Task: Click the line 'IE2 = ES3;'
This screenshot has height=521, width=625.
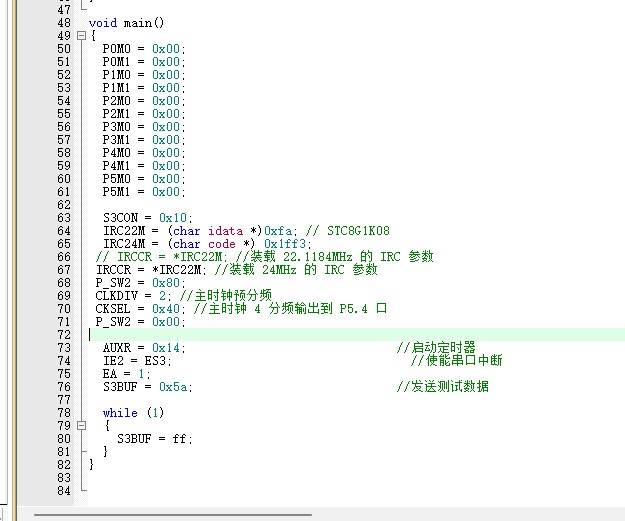Action: 137,361
